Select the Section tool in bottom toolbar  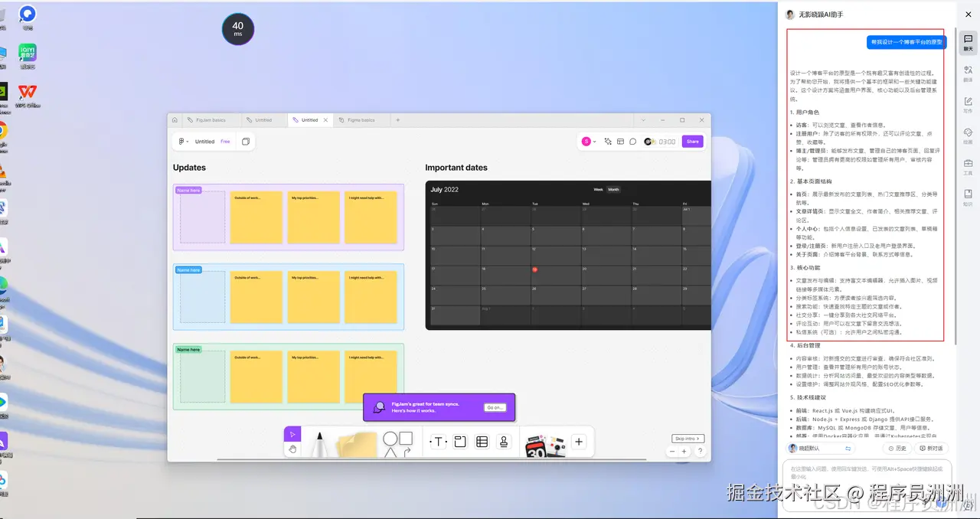coord(460,442)
